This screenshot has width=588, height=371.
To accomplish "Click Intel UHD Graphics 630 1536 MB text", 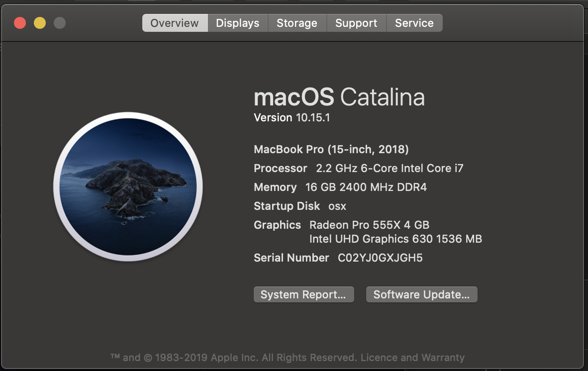I will pyautogui.click(x=395, y=239).
